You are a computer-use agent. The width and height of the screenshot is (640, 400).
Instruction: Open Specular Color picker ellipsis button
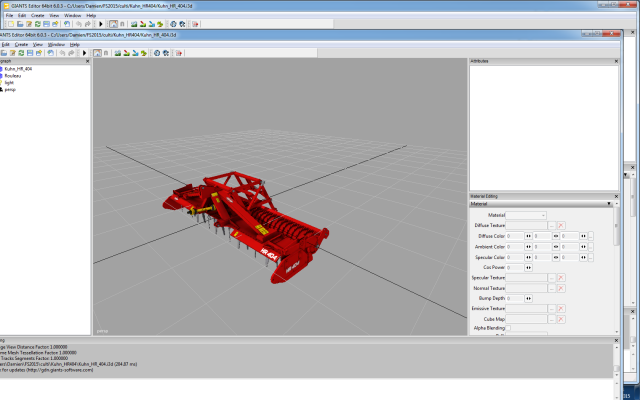pos(591,257)
